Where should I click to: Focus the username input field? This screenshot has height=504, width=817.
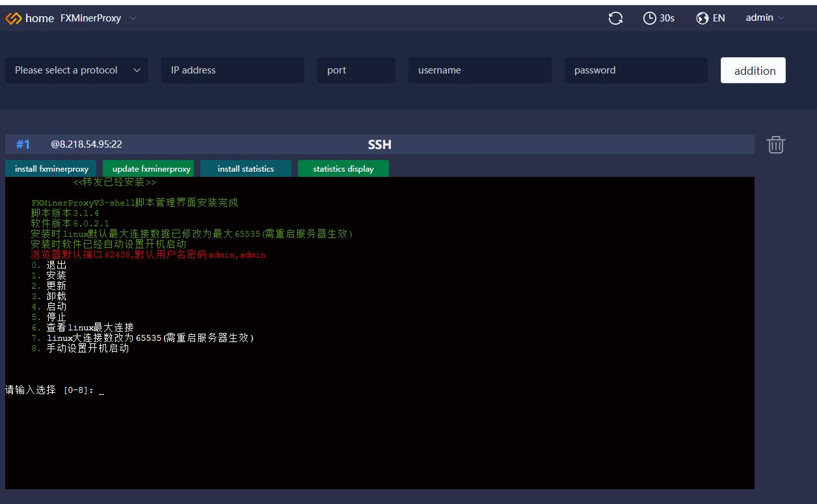(x=480, y=70)
